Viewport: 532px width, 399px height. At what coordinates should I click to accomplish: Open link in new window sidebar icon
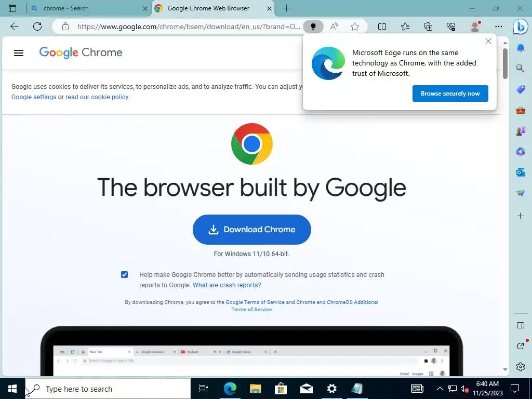(521, 345)
